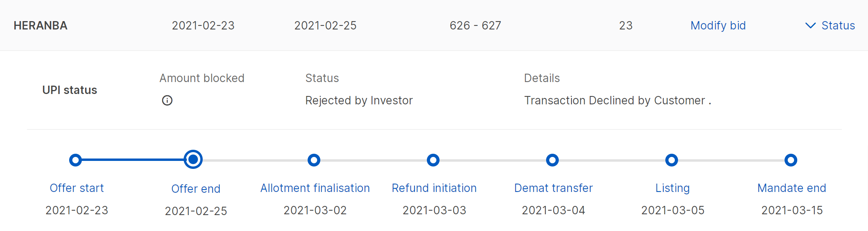Screen dimensions: 868x231
Task: Open the Modify bid link
Action: 718,26
